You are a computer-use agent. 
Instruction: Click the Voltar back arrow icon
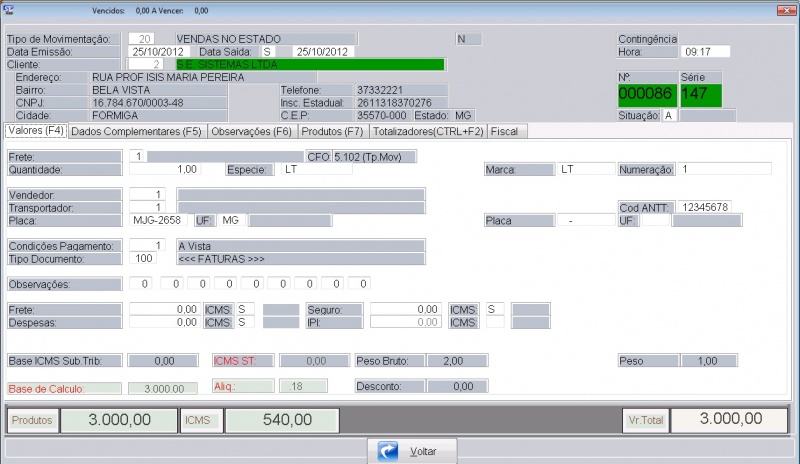click(x=389, y=452)
